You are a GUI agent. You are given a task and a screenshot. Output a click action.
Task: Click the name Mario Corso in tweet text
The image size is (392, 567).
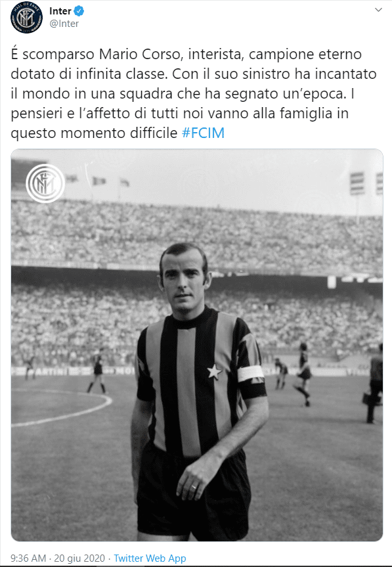pyautogui.click(x=139, y=55)
